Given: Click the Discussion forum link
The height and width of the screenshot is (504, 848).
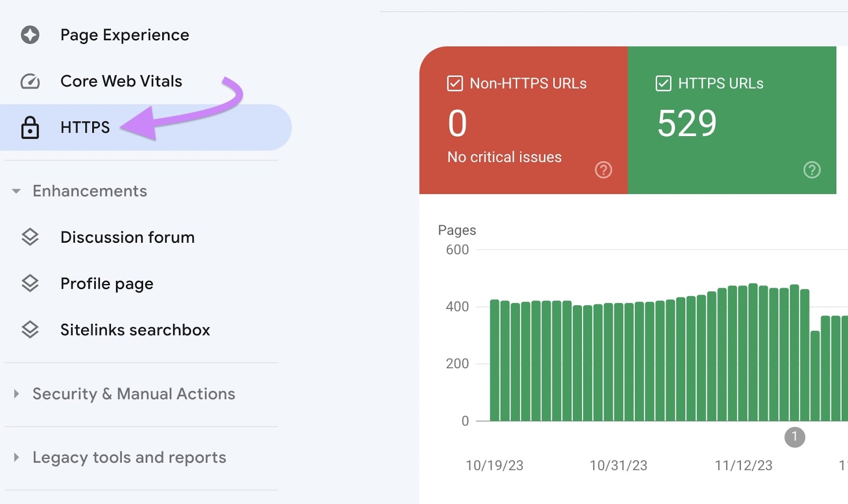Looking at the screenshot, I should pos(128,237).
